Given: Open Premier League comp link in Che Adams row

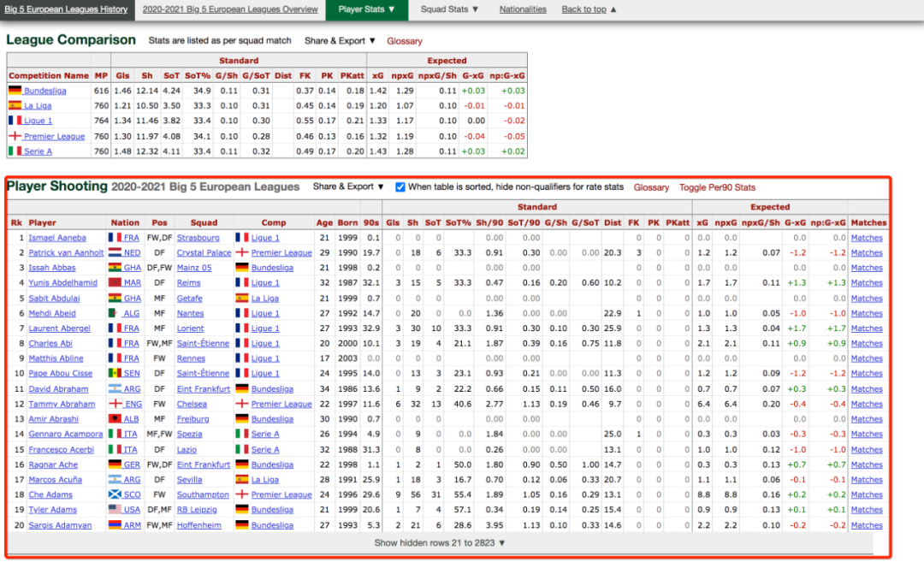Looking at the screenshot, I should click(281, 494).
